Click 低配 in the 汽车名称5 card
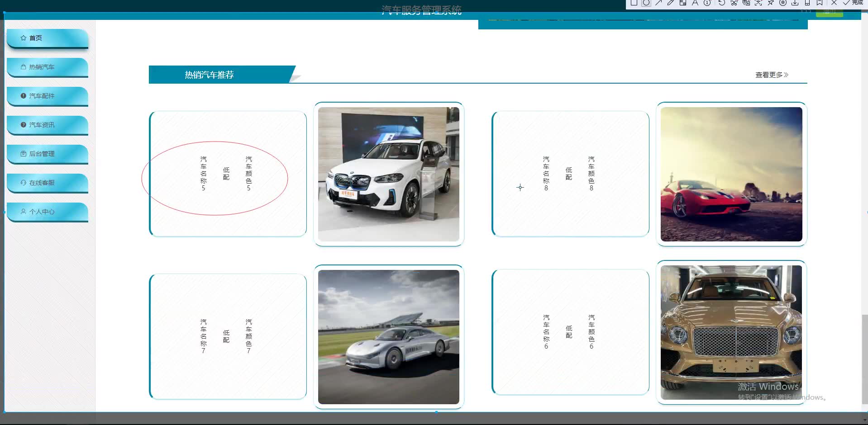 (x=226, y=174)
